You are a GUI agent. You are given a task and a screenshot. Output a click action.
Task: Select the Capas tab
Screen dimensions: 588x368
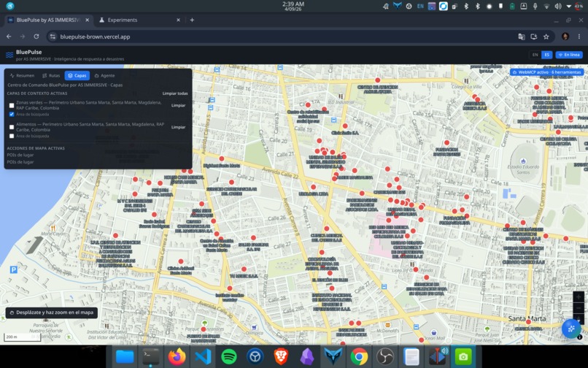77,75
